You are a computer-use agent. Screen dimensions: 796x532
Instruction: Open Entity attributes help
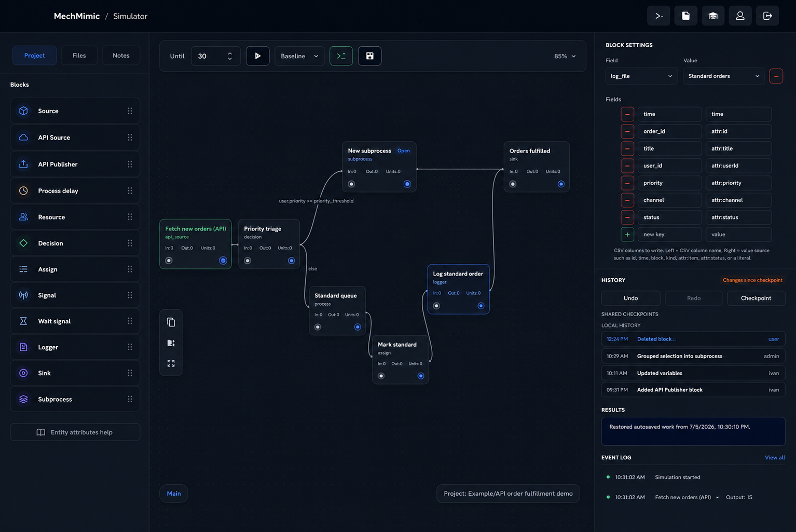pos(75,432)
